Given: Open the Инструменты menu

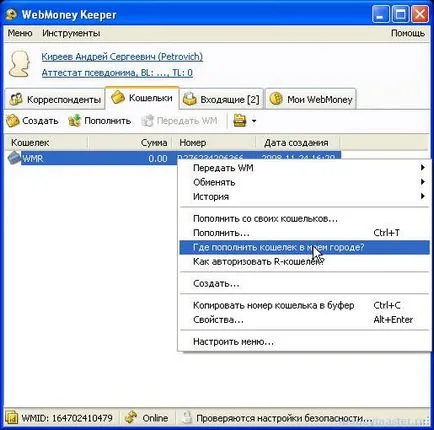Looking at the screenshot, I should pyautogui.click(x=71, y=33).
